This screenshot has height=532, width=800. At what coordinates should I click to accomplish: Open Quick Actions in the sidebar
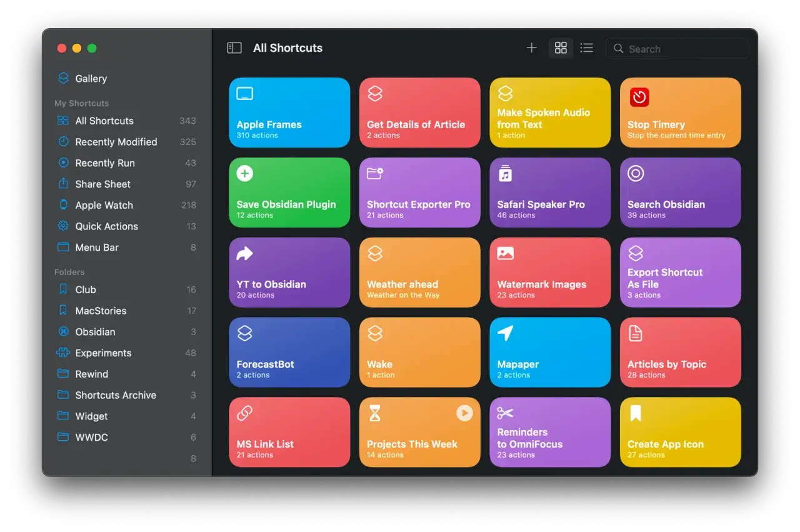point(127,226)
